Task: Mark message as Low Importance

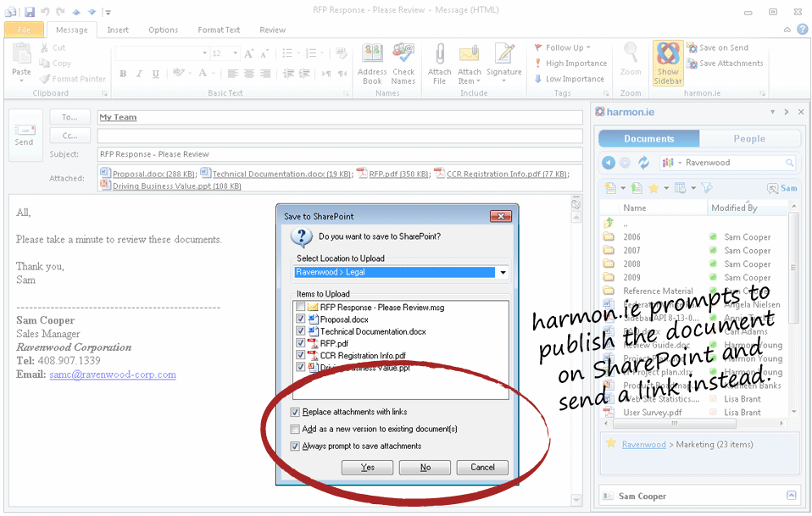Action: point(569,79)
